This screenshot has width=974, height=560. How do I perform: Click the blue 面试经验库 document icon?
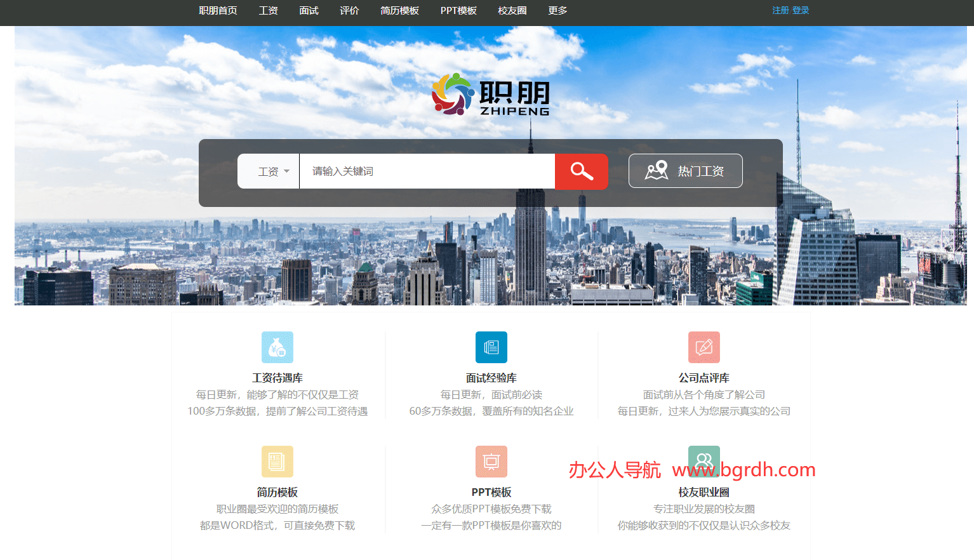(x=491, y=347)
